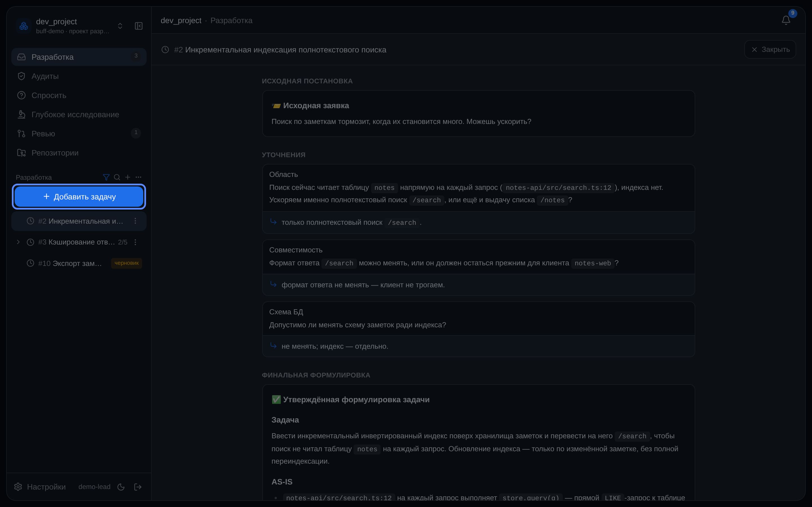Screen dimensions: 812x507
Task: Open options menu for task #2
Action: pos(135,221)
